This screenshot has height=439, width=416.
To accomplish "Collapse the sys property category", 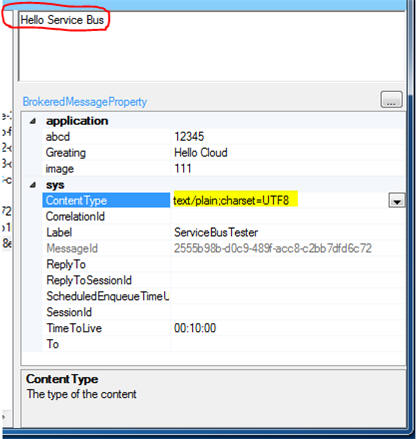I will [33, 185].
